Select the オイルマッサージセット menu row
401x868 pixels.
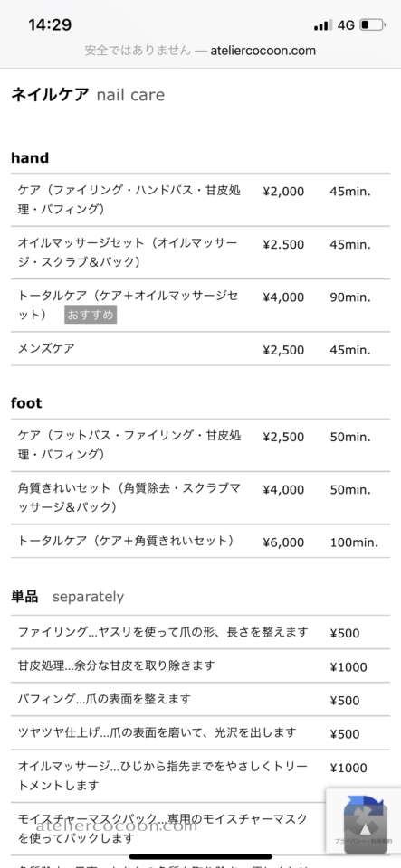pyautogui.click(x=201, y=252)
